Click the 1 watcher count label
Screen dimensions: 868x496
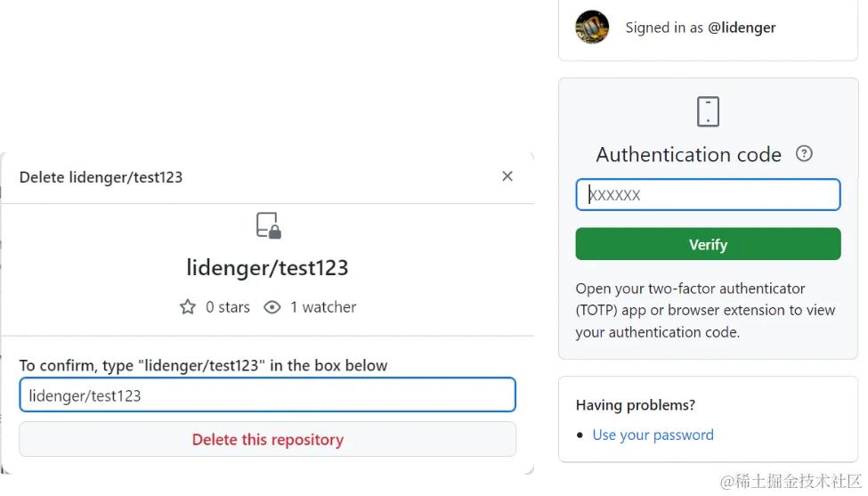point(323,307)
